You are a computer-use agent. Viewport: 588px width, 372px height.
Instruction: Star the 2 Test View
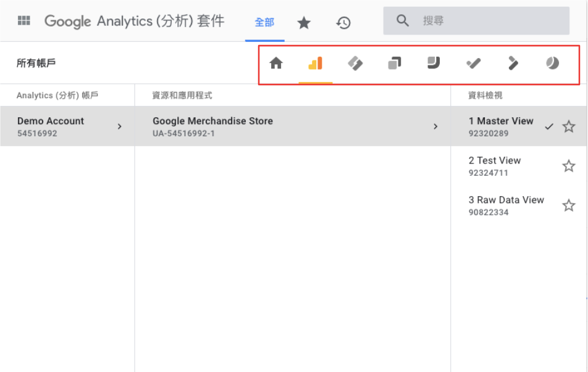[x=568, y=166]
